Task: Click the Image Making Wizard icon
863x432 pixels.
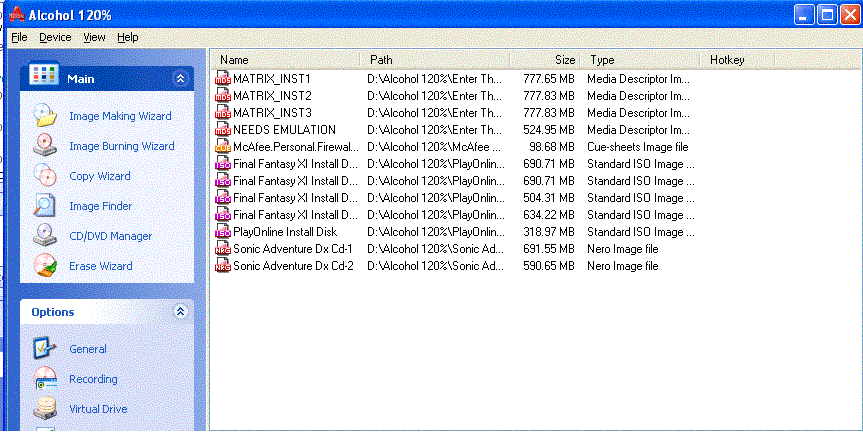Action: pos(45,115)
